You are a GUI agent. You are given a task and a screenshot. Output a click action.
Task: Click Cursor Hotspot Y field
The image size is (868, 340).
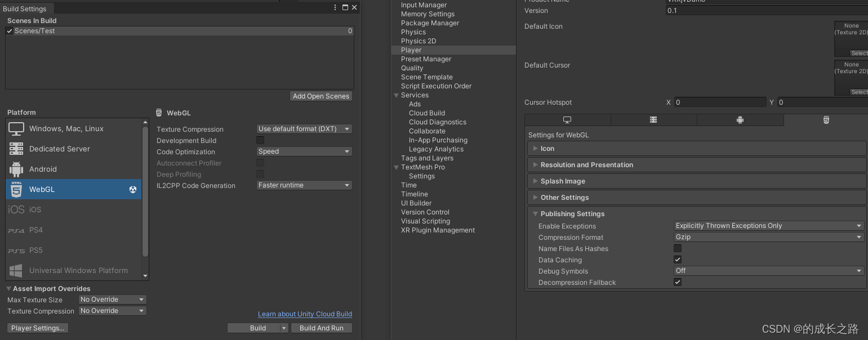823,102
